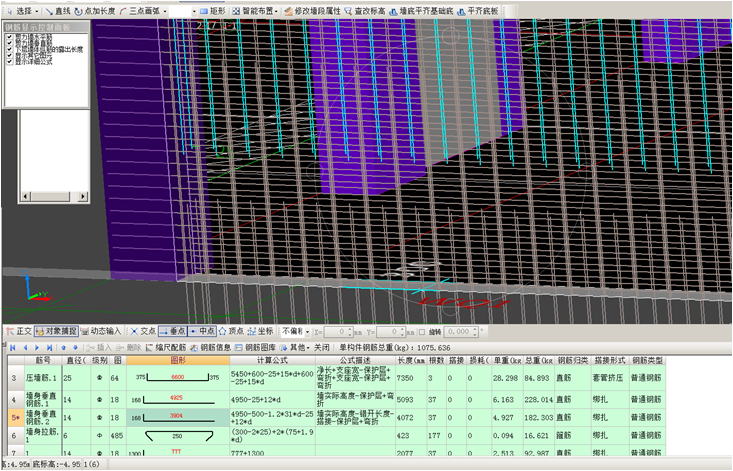
Task: Move rebar row up arrow
Action: (64, 348)
